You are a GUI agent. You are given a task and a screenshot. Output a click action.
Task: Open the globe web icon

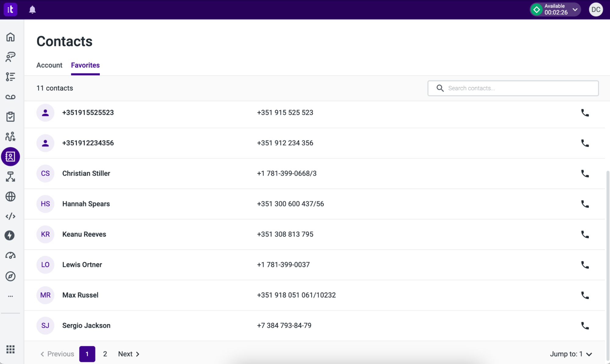tap(10, 196)
